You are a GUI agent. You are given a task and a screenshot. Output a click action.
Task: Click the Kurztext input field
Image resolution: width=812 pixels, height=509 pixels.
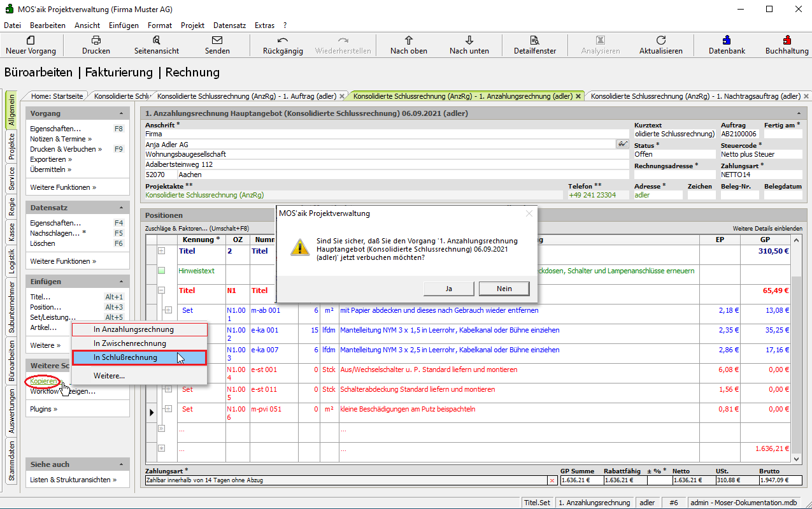point(674,134)
